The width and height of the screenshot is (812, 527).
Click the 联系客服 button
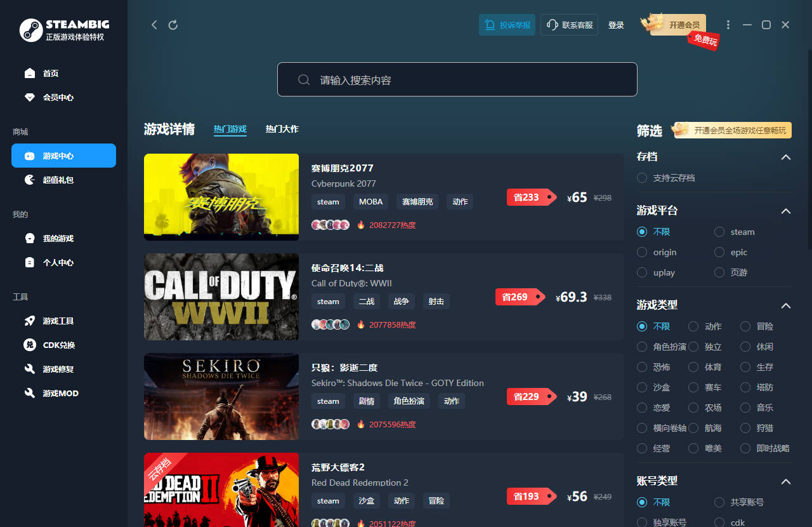click(569, 25)
